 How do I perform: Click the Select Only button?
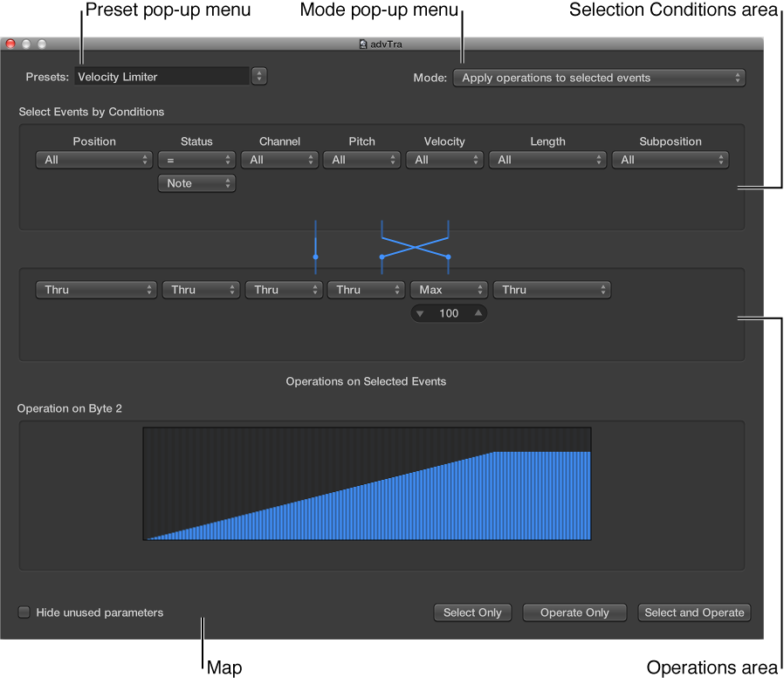(472, 612)
